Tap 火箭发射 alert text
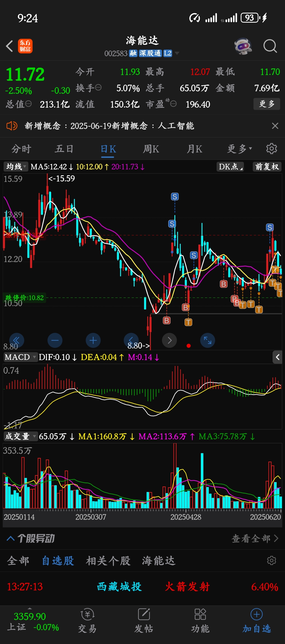285x644 pixels. click(x=187, y=586)
